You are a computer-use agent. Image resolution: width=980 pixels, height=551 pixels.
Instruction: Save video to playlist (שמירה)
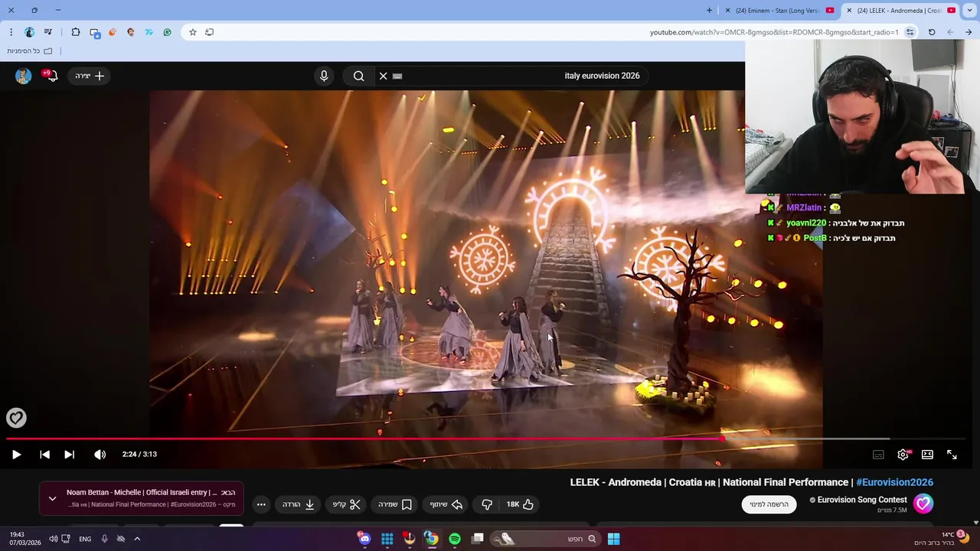[395, 504]
